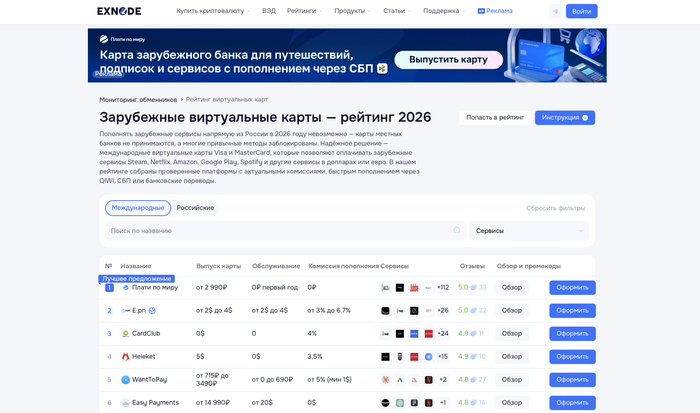Click the Heleket logo icon
Image resolution: width=700 pixels, height=413 pixels.
[125, 356]
